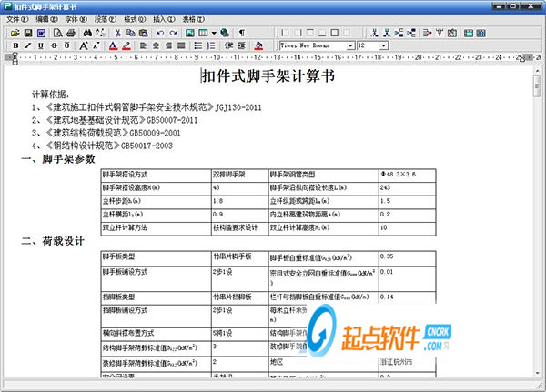Open the 表格 menu
Image resolution: width=546 pixels, height=392 pixels.
(x=193, y=19)
